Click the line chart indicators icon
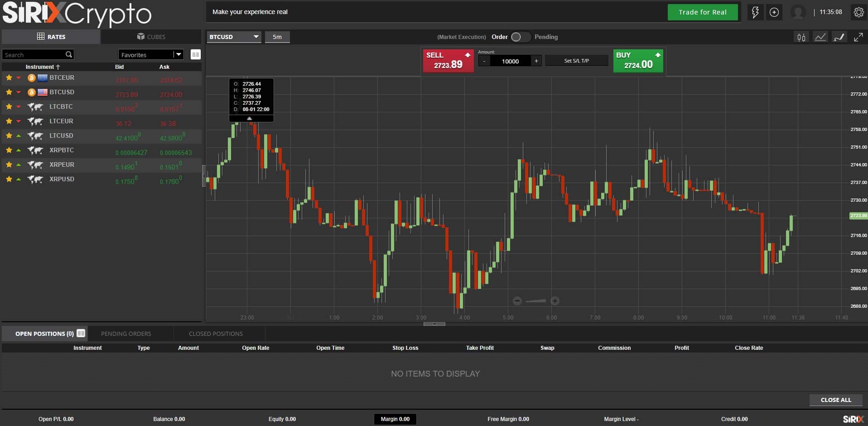 tap(820, 37)
